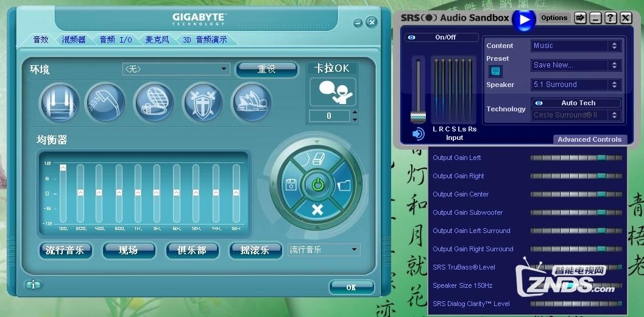
Task: Toggle the Auto Tech switch
Action: 576,103
